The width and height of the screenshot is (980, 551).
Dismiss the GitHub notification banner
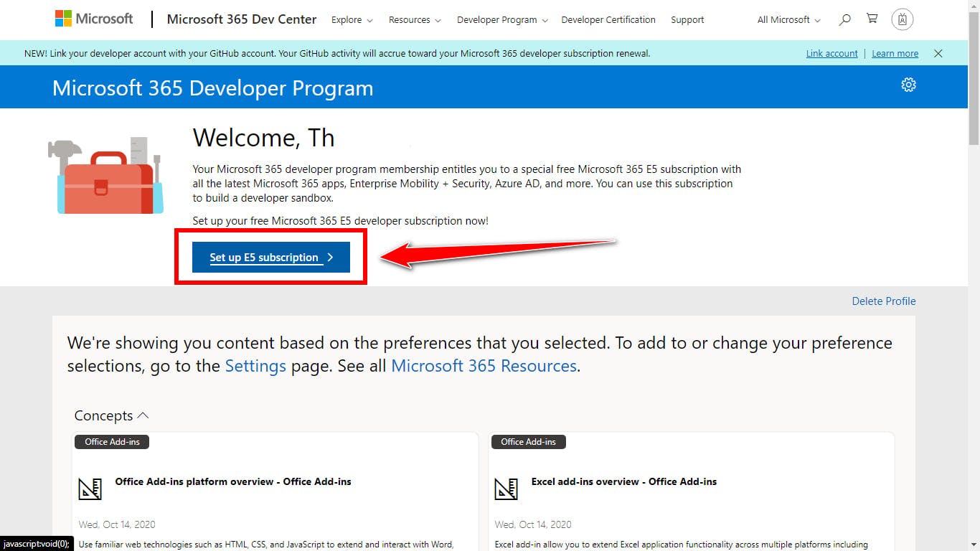tap(938, 53)
